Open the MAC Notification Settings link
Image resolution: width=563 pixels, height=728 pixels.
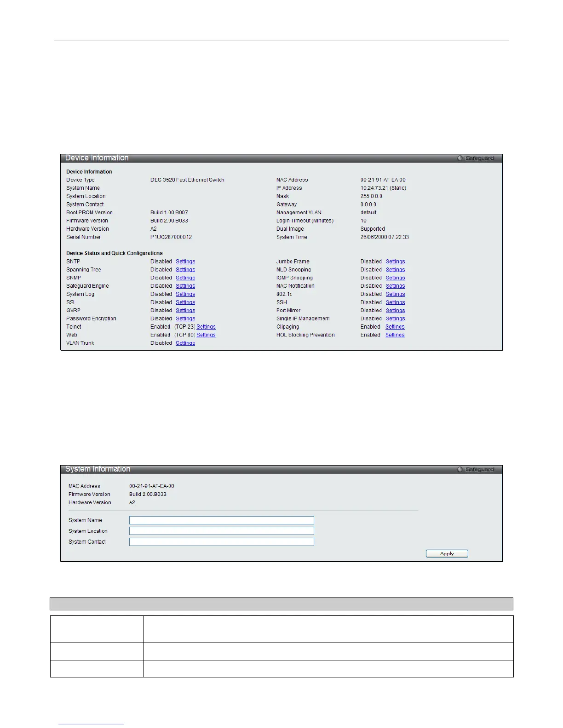coord(396,286)
